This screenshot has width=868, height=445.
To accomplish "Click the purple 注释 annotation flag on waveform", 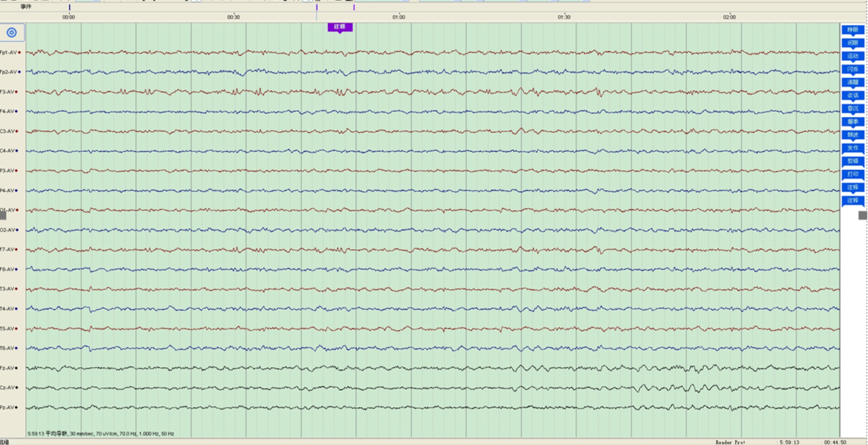I will (340, 27).
